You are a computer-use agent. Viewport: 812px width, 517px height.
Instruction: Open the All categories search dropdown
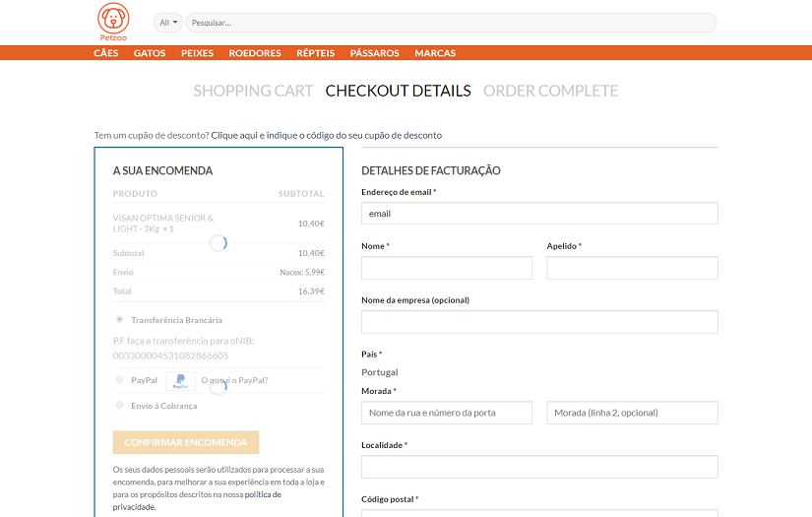pos(168,22)
